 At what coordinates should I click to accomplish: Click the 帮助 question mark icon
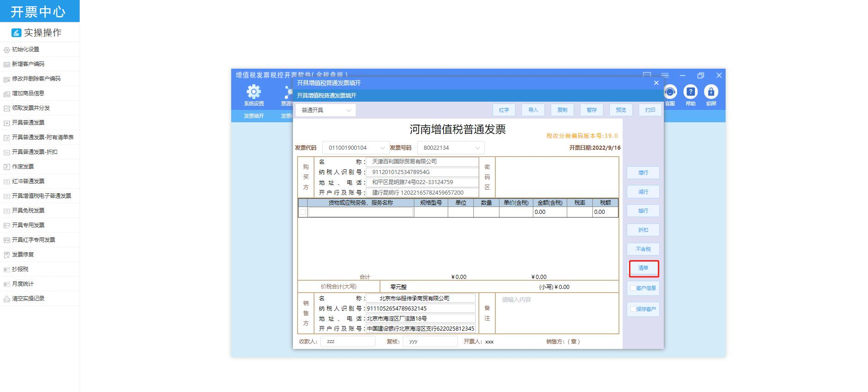coord(690,92)
